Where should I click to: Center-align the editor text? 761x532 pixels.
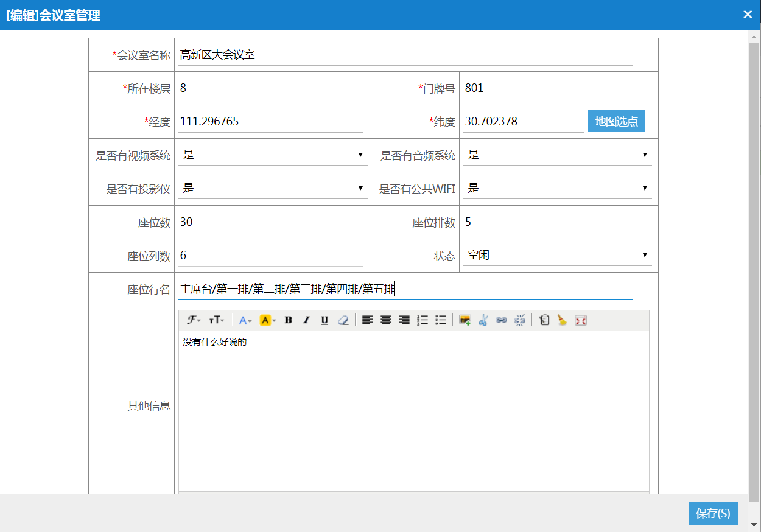(385, 320)
